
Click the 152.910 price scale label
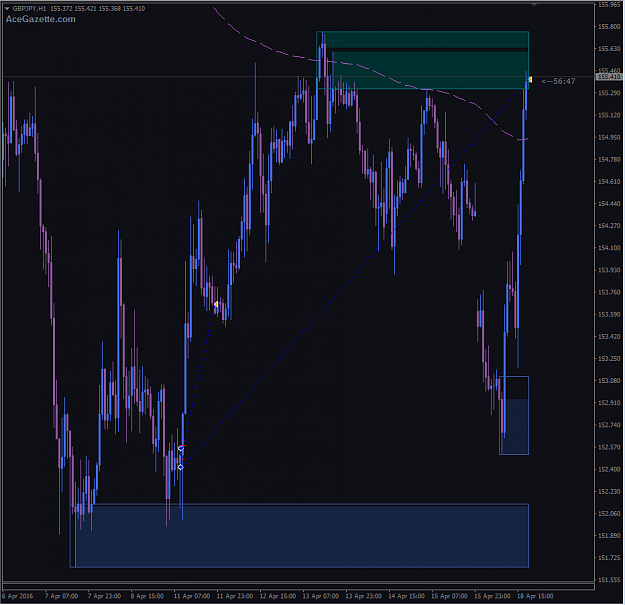point(609,403)
